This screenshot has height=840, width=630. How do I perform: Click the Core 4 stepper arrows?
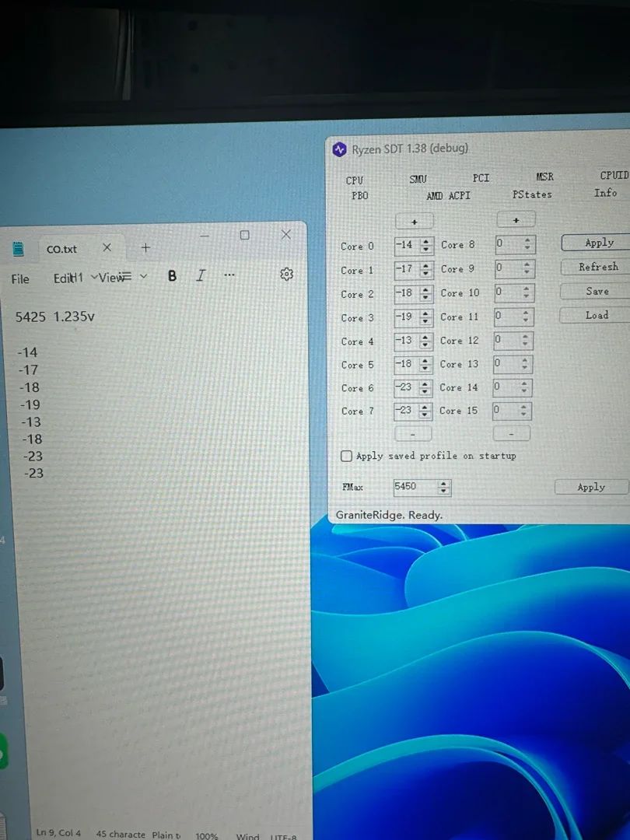click(x=425, y=341)
